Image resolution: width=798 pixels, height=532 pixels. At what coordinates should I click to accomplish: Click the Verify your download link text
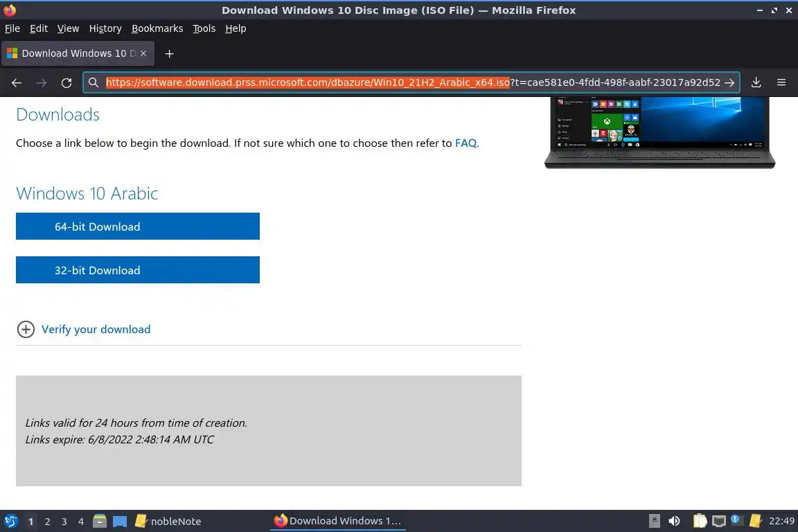(x=96, y=329)
